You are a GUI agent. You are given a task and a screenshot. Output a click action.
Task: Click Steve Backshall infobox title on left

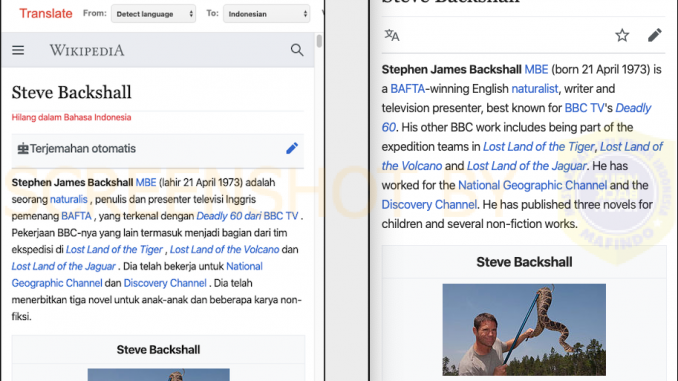(x=158, y=350)
